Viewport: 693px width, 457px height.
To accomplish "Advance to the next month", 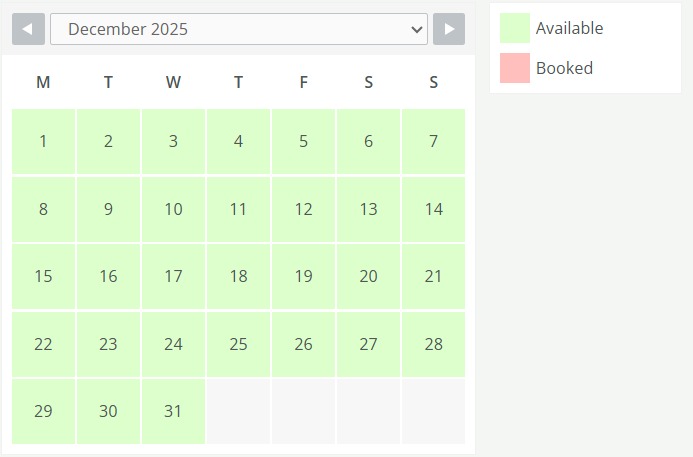I will pyautogui.click(x=450, y=29).
